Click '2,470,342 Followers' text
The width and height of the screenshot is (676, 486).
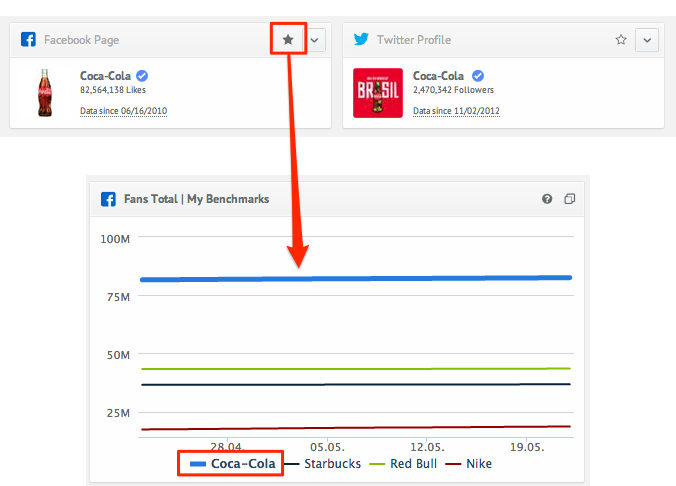[x=454, y=90]
